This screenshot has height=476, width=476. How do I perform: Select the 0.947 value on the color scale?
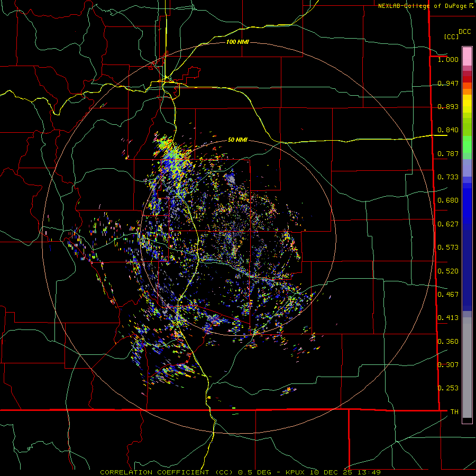(448, 83)
